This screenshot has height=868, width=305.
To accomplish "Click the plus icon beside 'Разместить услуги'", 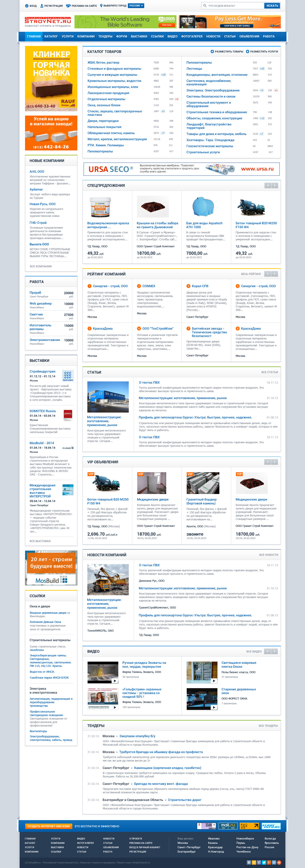I will click(247, 52).
